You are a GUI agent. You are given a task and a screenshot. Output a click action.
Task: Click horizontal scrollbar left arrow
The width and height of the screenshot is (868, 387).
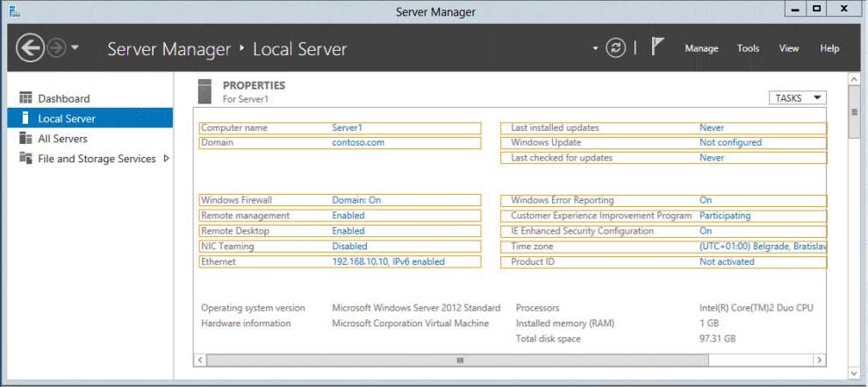[x=200, y=360]
